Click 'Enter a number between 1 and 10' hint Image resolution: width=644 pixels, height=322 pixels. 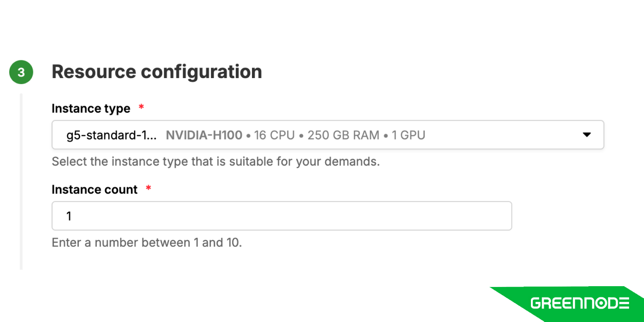point(147,242)
